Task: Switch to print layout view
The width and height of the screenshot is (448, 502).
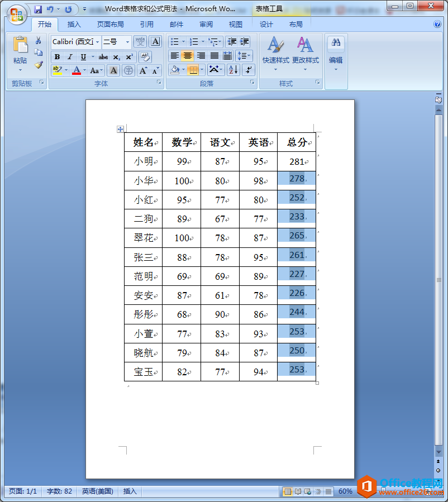Action: 288,491
